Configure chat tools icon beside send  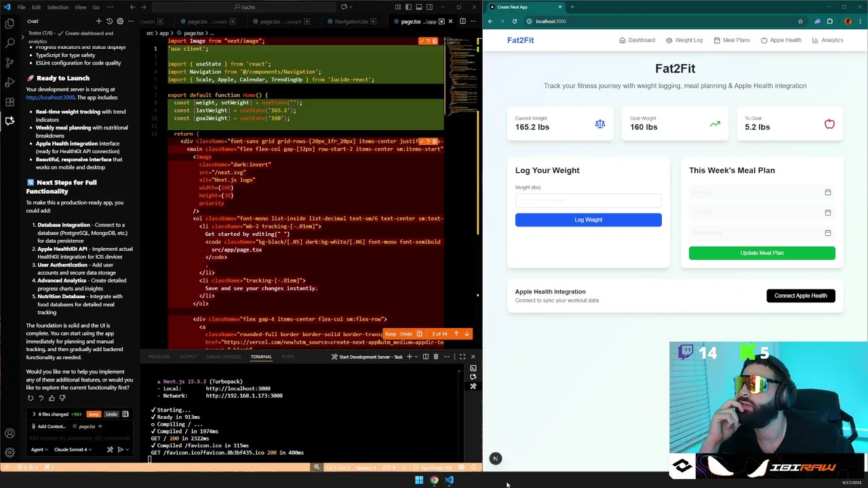[x=110, y=449]
